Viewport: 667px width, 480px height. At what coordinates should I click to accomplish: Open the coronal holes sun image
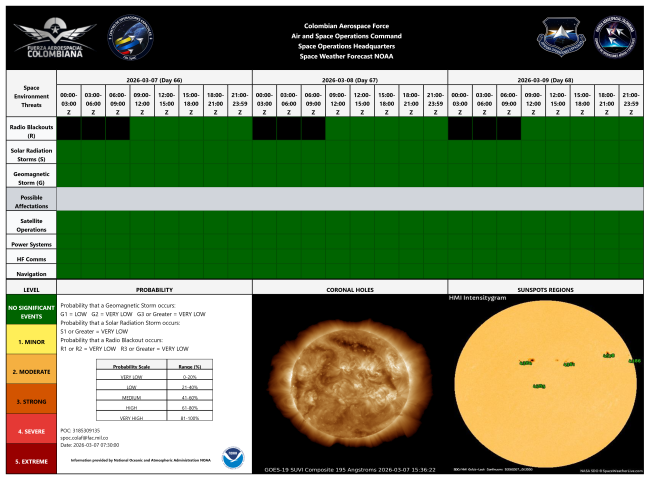pyautogui.click(x=349, y=382)
